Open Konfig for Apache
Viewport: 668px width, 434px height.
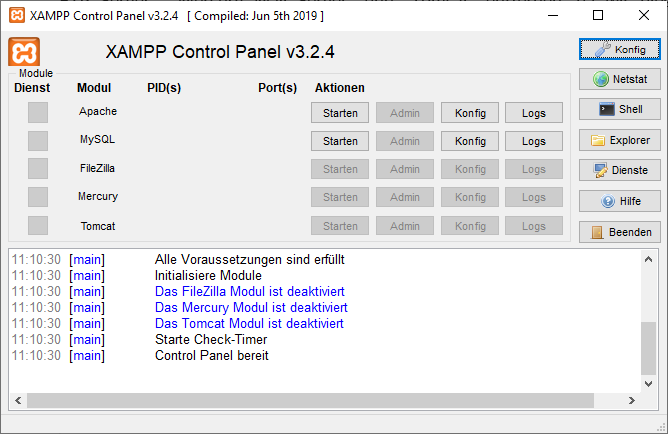point(470,113)
